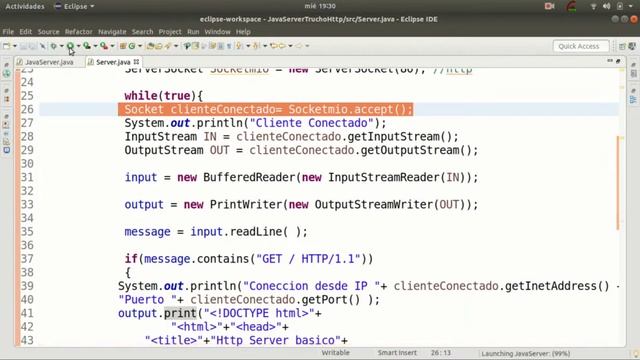Image resolution: width=640 pixels, height=360 pixels.
Task: Open the Back history dropdown arrow
Action: [x=290, y=46]
